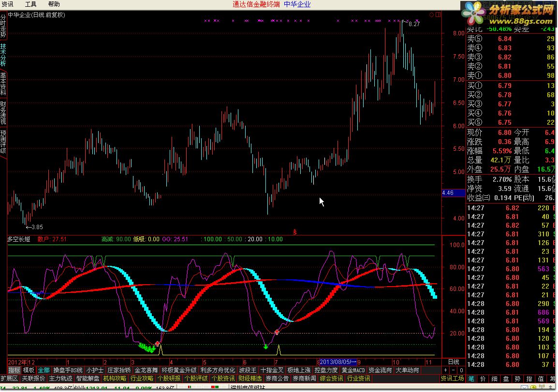Viewport: 558px width, 392px height.
Task: Open the 财务透视 side tab
Action: click(3, 113)
